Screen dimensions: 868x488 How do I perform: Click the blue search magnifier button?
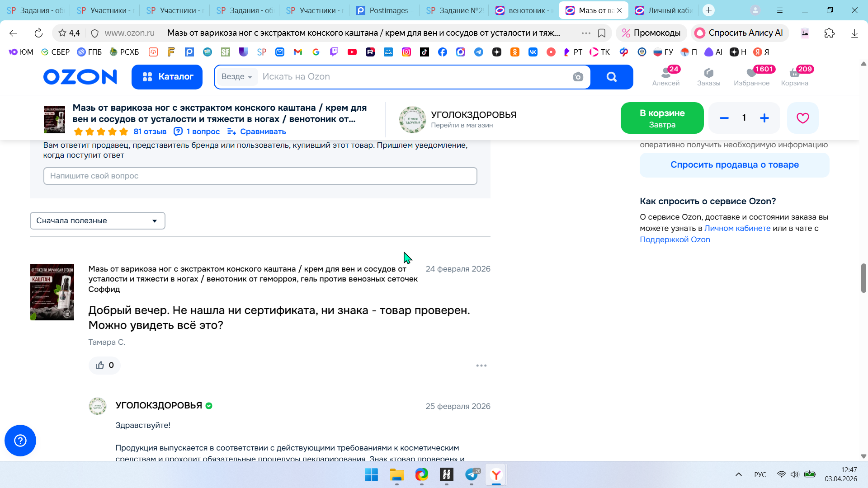tap(611, 77)
